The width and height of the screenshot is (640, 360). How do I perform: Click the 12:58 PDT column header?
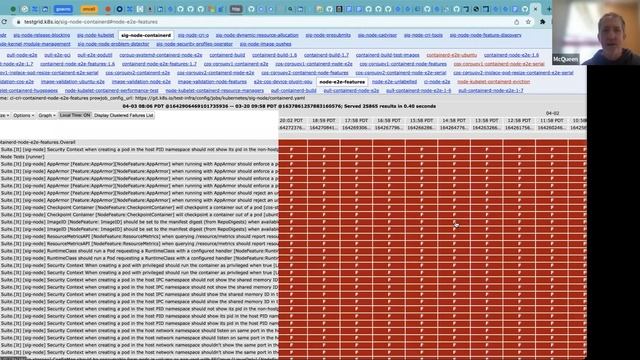tap(519, 121)
